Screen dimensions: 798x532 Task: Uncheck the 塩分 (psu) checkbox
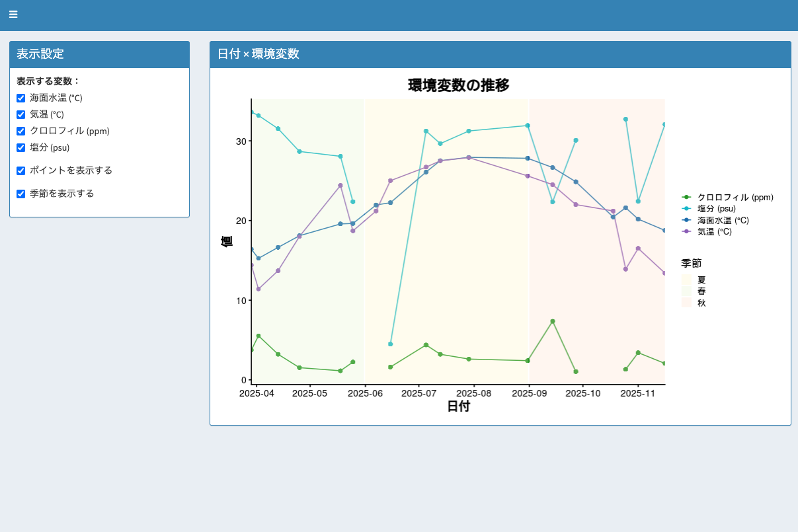click(x=21, y=147)
